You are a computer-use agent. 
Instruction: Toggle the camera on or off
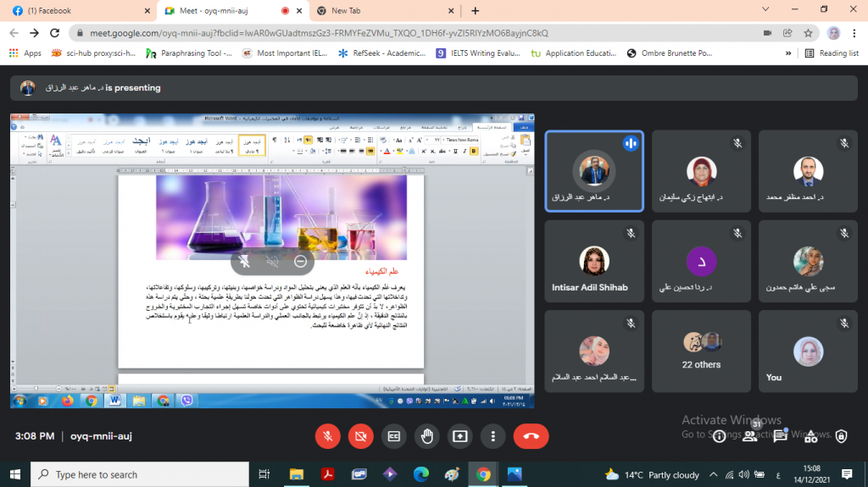(x=360, y=436)
